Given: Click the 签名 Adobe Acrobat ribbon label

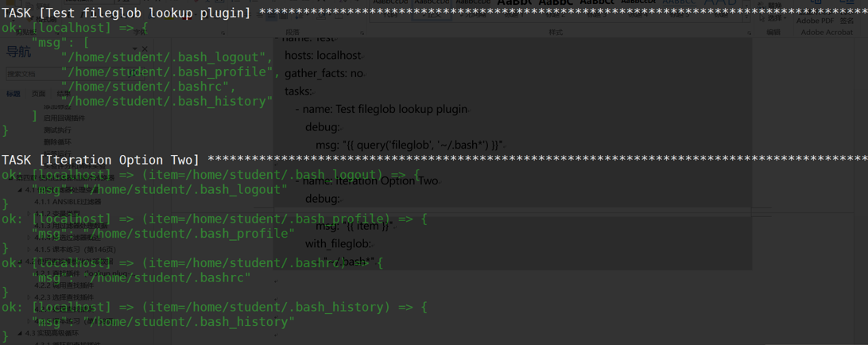Looking at the screenshot, I should pos(847,21).
